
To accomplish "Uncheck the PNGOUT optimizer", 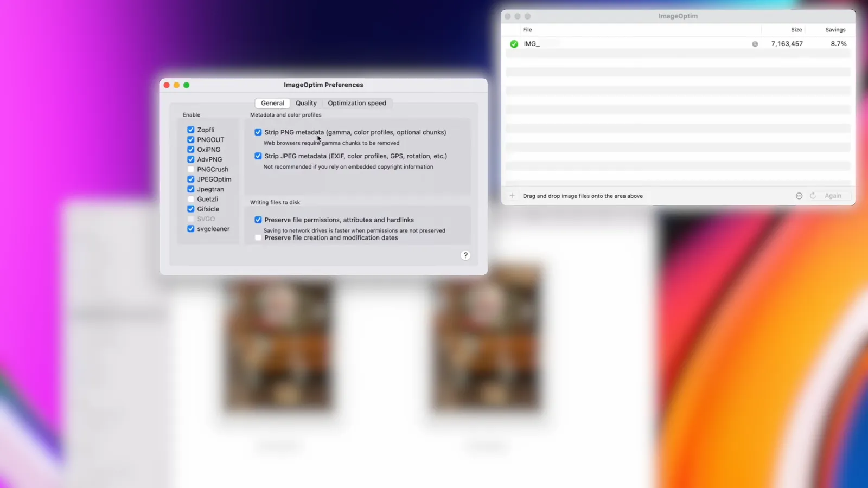I will pyautogui.click(x=190, y=139).
